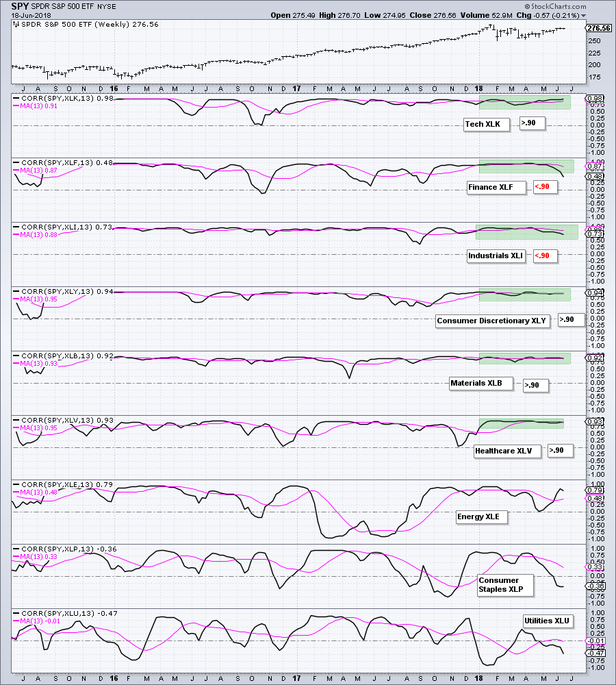Screen dimensions: 616x685
Task: Select the 18-Jun-2018 date label
Action: point(31,15)
